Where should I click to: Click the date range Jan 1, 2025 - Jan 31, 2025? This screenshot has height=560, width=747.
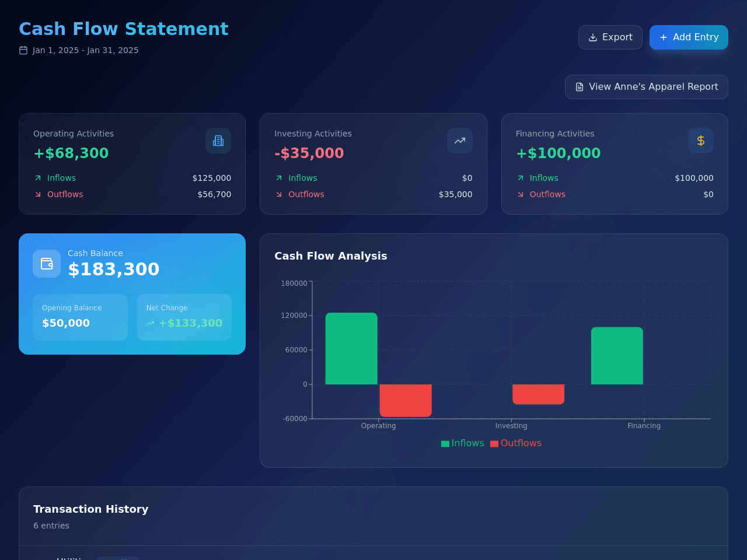(86, 50)
